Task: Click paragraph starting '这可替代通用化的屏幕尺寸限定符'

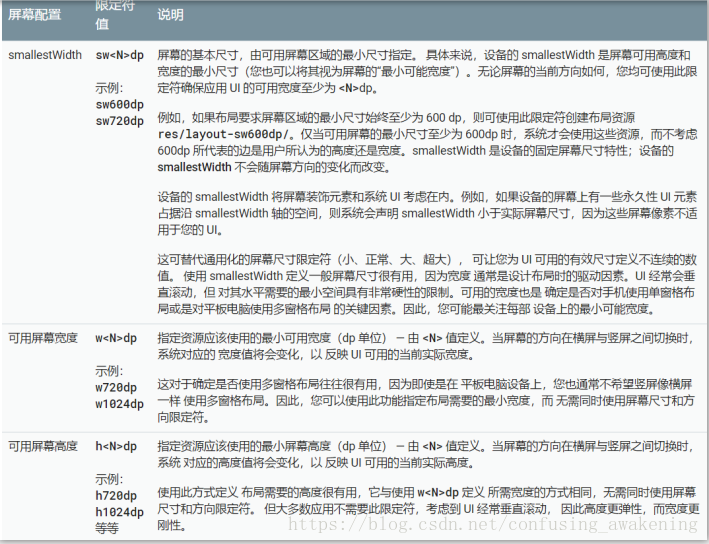Action: click(x=427, y=284)
